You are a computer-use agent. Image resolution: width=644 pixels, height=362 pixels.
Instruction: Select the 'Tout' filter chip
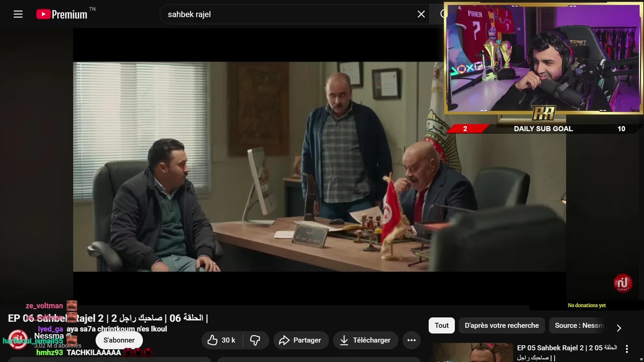pos(442,325)
